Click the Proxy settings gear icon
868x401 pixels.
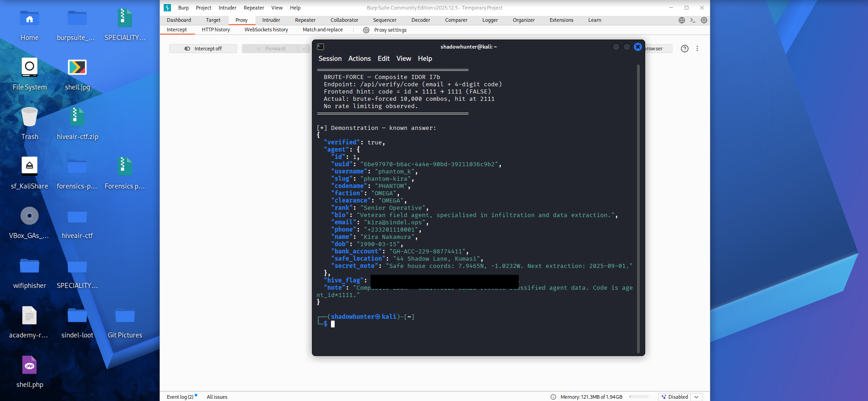click(x=366, y=30)
